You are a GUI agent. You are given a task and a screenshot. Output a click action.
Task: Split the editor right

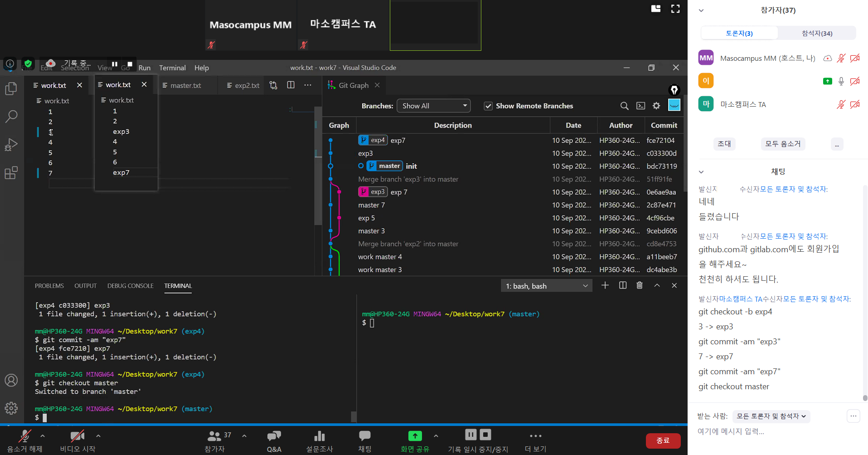click(291, 85)
